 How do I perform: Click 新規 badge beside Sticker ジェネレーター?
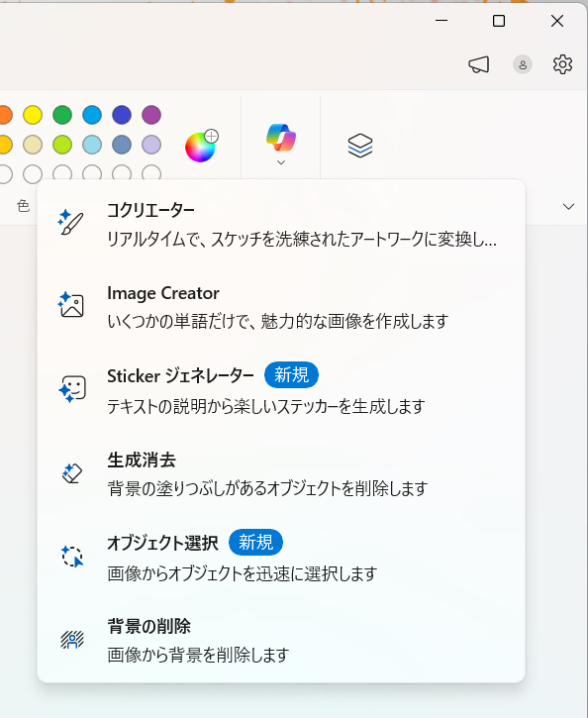coord(291,375)
